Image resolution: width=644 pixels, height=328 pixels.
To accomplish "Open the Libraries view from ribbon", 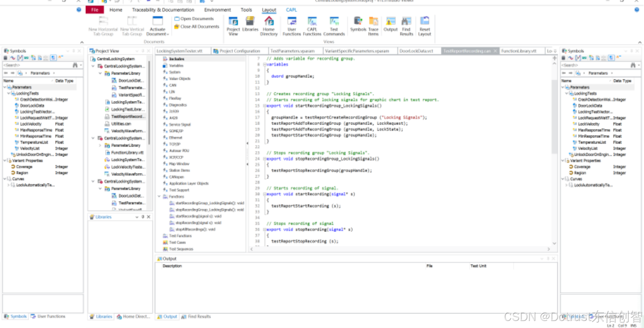I will pos(250,24).
